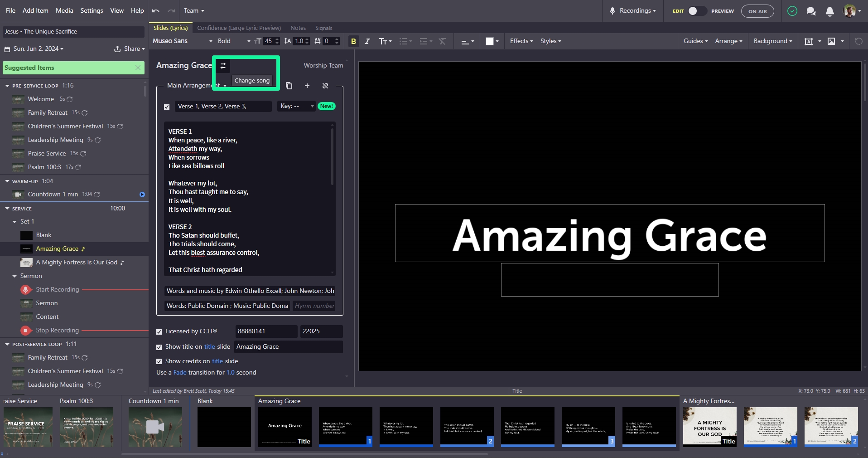Open the notifications bell
Screen dimensions: 868x458
coord(829,11)
